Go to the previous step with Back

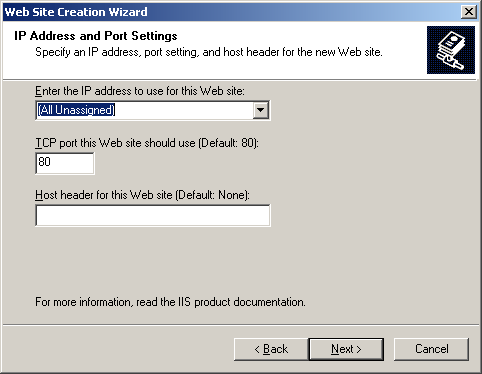tap(271, 349)
